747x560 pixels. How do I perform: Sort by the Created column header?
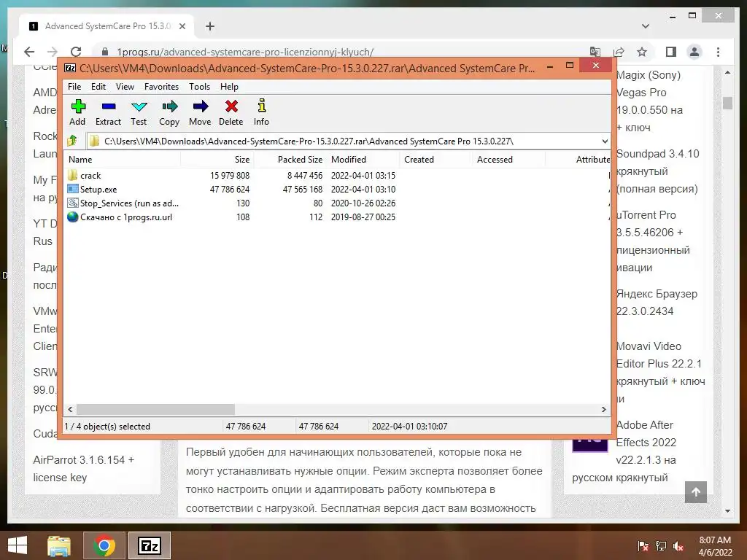coord(436,160)
